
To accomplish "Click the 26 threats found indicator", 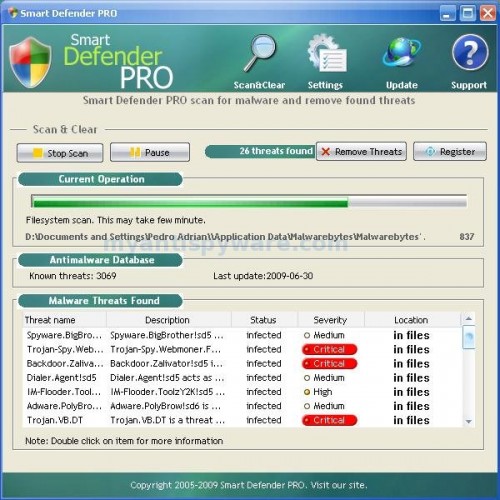I will click(260, 151).
